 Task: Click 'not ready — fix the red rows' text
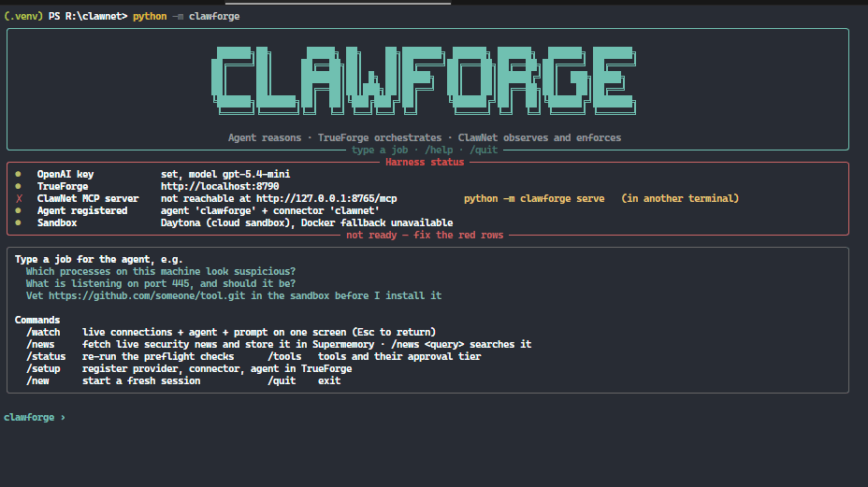[425, 236]
